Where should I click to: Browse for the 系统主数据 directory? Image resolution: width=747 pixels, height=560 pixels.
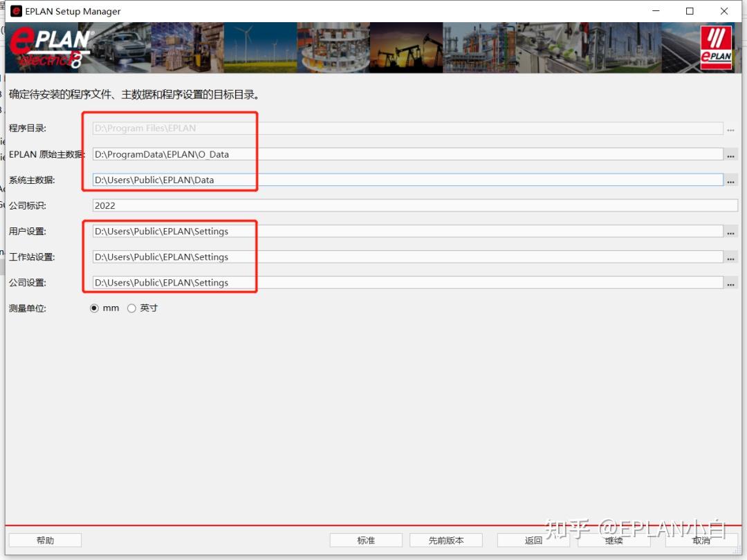[x=731, y=180]
